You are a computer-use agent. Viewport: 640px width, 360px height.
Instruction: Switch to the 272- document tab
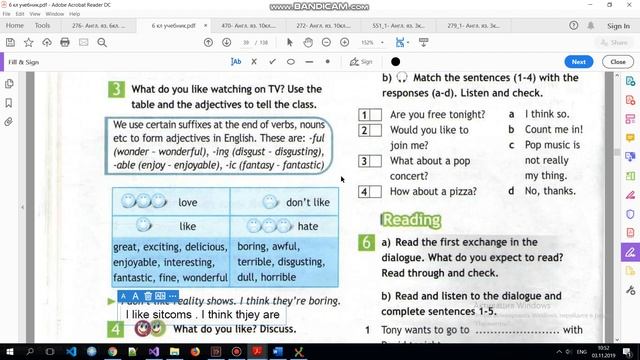point(323,26)
